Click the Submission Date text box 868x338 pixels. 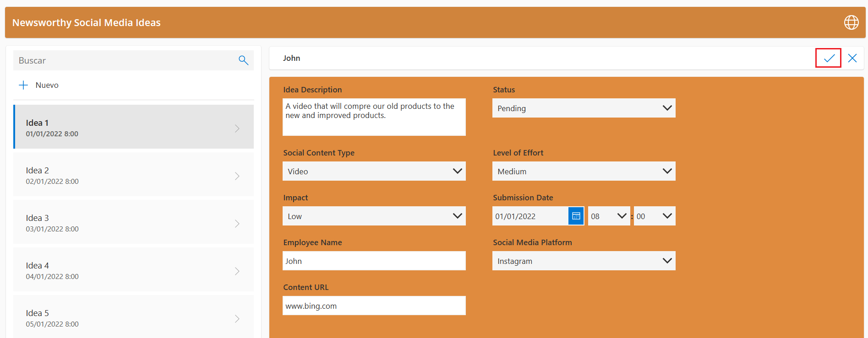coord(530,216)
